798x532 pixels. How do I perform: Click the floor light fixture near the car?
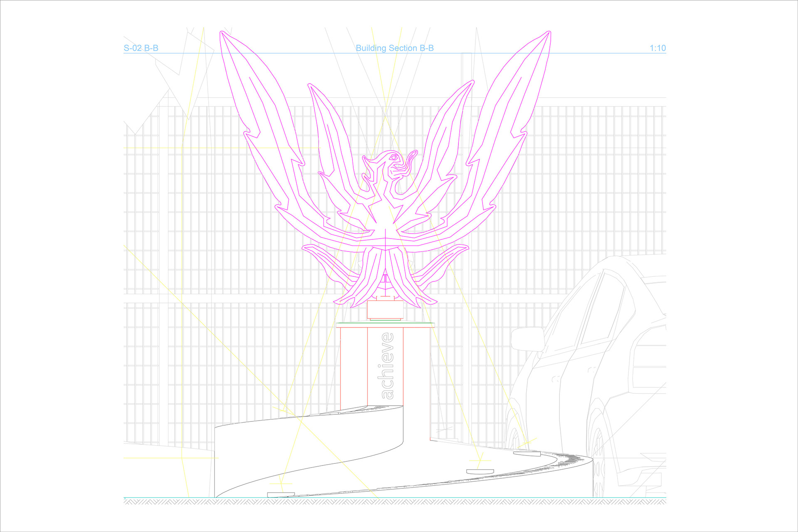click(x=527, y=453)
